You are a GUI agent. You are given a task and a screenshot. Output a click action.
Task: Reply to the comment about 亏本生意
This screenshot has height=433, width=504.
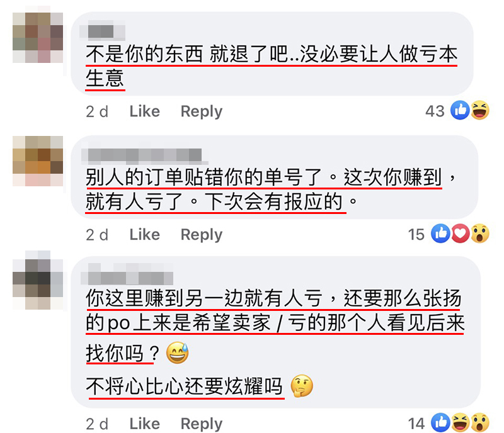coord(202,112)
